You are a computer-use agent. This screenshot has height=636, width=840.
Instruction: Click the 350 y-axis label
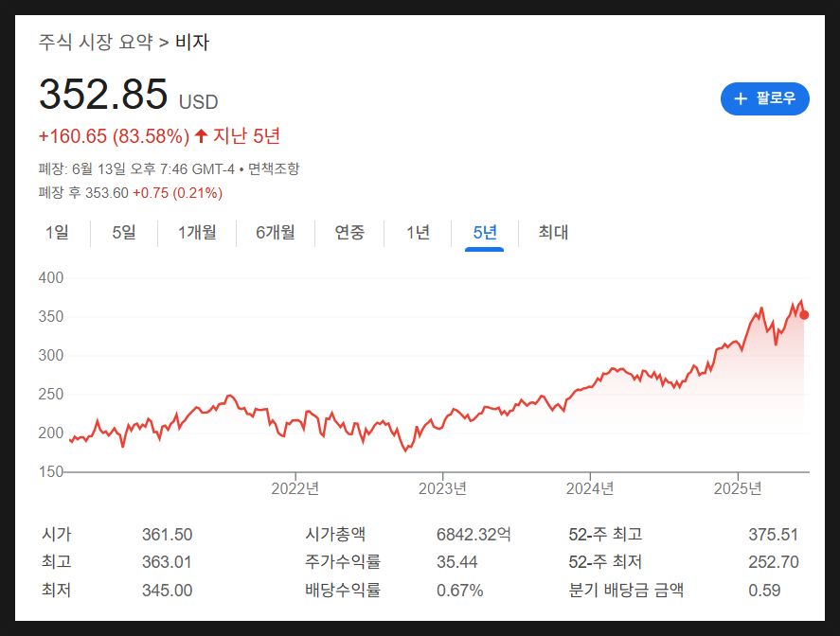[x=51, y=316]
